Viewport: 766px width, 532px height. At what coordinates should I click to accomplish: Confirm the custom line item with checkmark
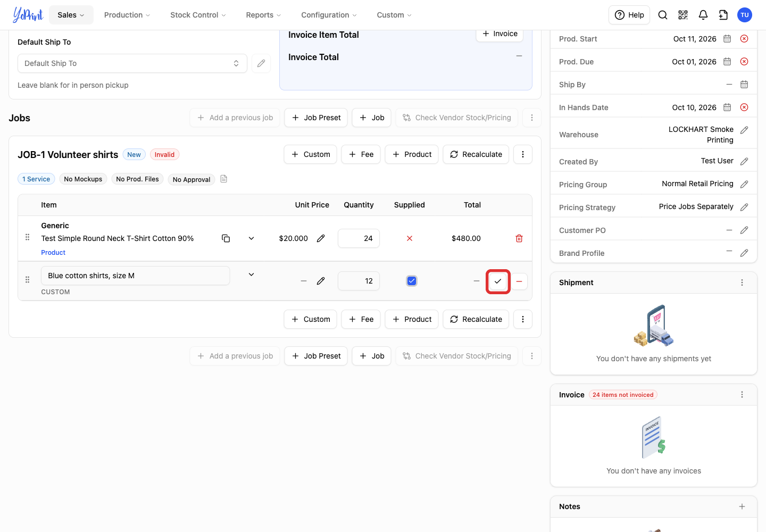tap(498, 281)
